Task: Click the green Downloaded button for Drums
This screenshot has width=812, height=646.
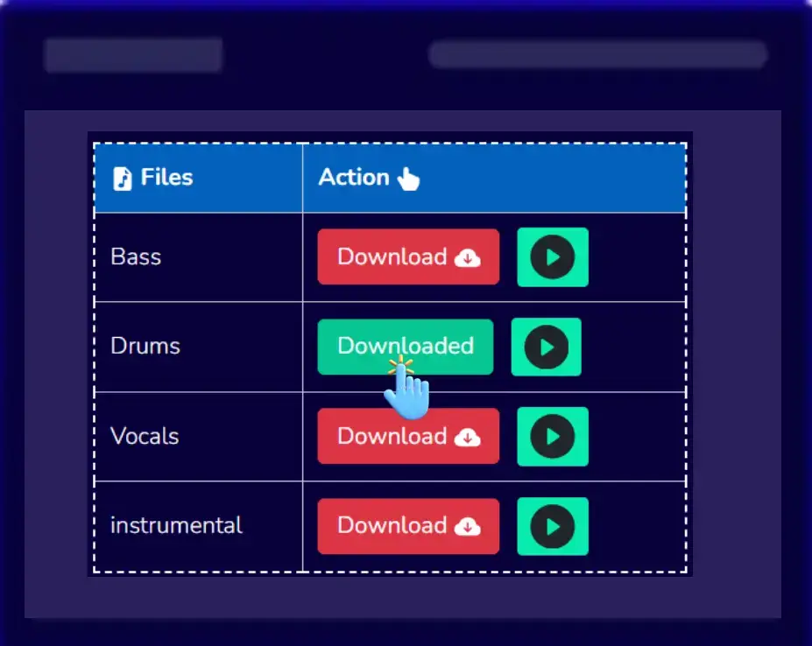Action: pyautogui.click(x=405, y=347)
